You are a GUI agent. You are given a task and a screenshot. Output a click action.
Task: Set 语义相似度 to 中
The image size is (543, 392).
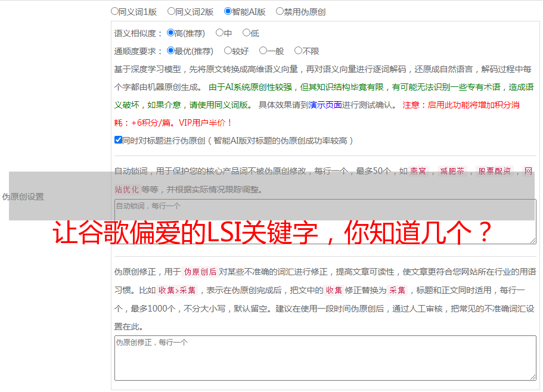[x=219, y=33]
